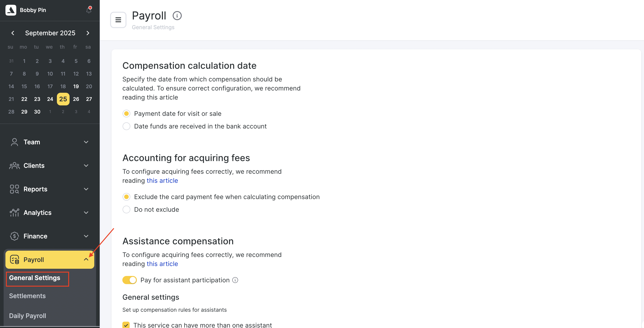Click the info icon beside Payroll title
Viewport: 644px width, 328px height.
[x=177, y=16]
